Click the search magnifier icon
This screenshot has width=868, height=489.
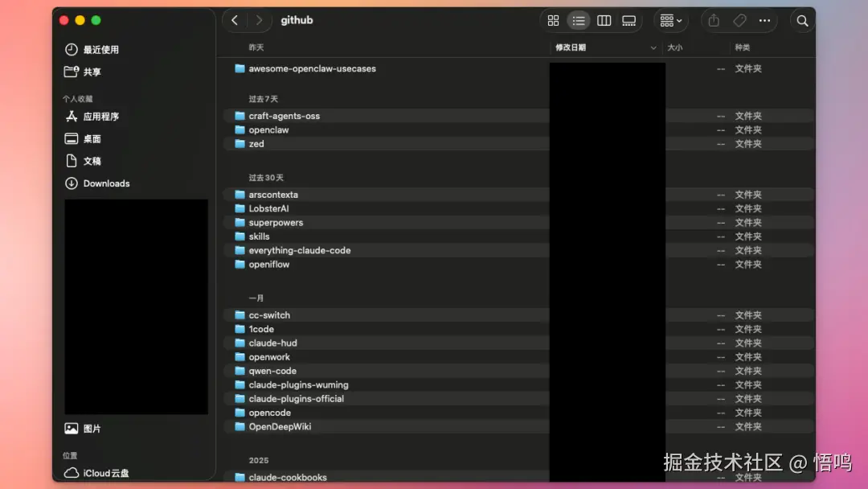click(x=802, y=21)
